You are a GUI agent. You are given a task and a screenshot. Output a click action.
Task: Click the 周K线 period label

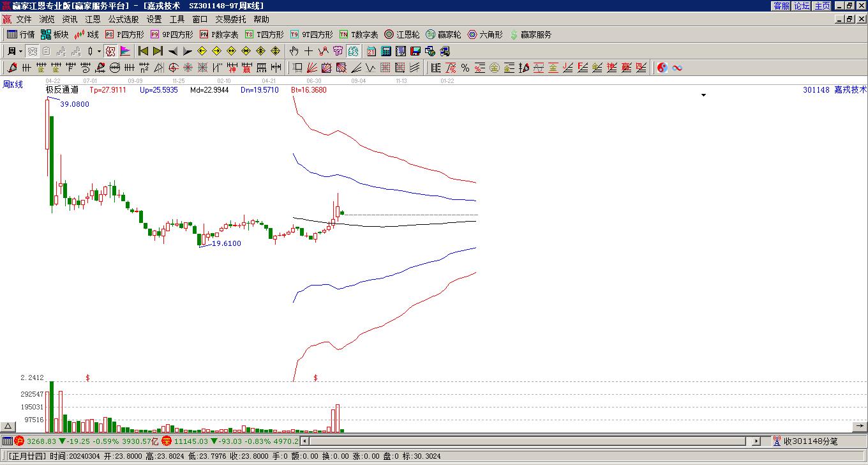(13, 84)
